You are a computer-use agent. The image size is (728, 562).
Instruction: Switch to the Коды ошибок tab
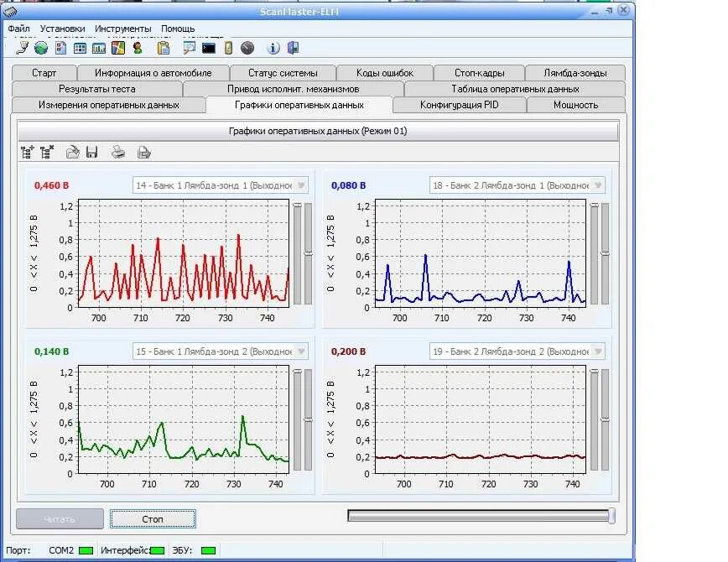tap(385, 73)
